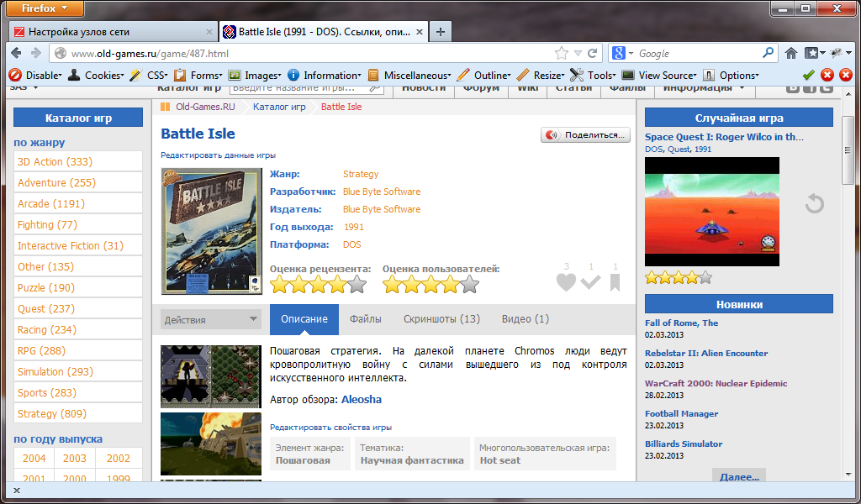The height and width of the screenshot is (504, 861).
Task: Open the Quest (237) genre link
Action: click(x=46, y=309)
